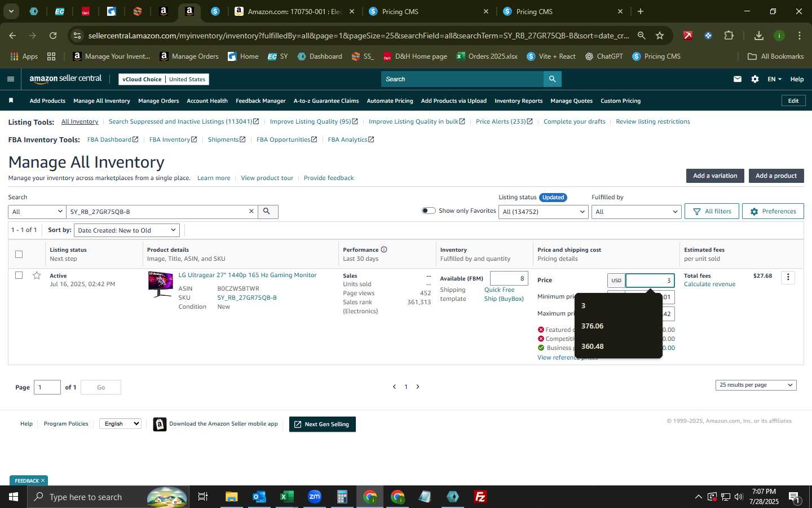Viewport: 812px width, 508px height.
Task: Open the LG Ultragear 27" monitor title link
Action: point(248,275)
